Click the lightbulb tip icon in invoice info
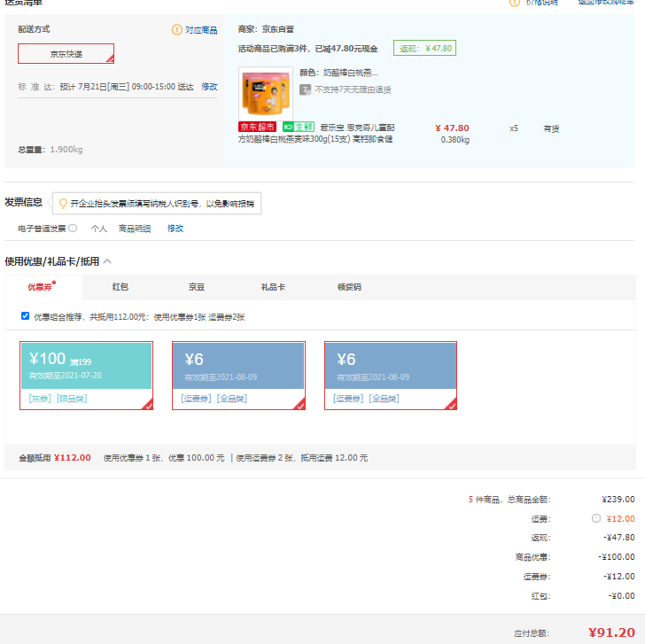The image size is (645, 644). tap(63, 204)
